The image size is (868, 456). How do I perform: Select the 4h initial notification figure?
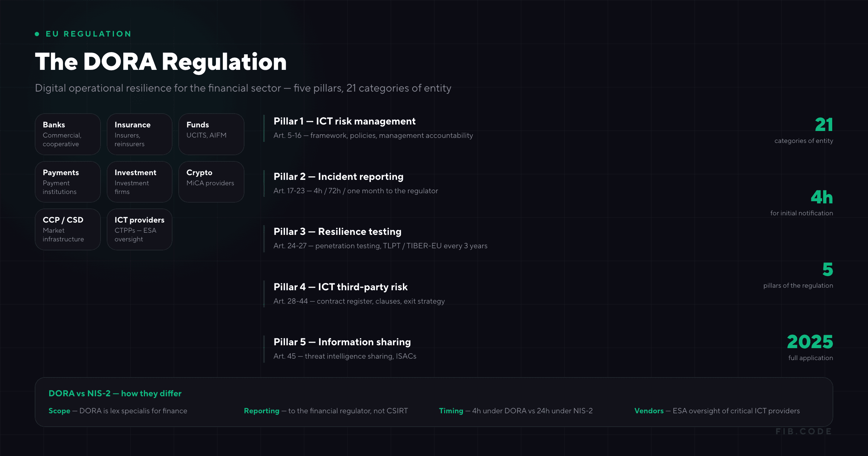822,197
